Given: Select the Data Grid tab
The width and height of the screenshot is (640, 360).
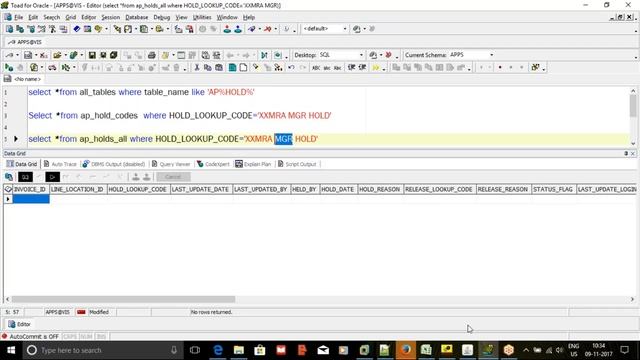Looking at the screenshot, I should point(22,164).
